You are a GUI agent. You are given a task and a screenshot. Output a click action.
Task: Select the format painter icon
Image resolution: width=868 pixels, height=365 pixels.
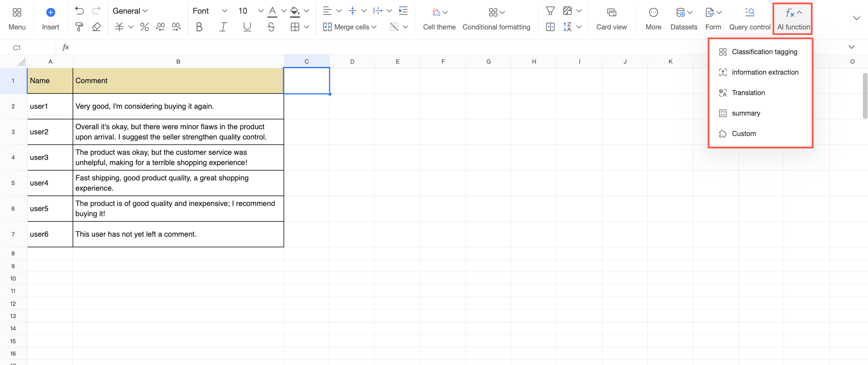click(x=79, y=27)
